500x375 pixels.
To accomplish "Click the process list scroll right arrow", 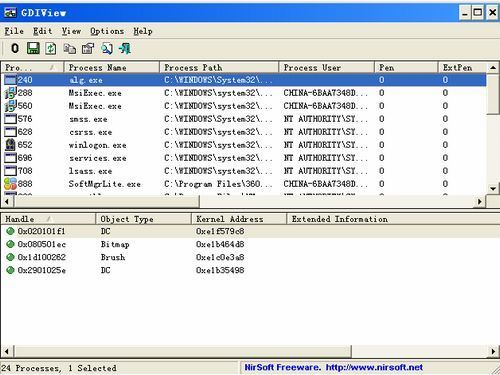I will [x=480, y=201].
